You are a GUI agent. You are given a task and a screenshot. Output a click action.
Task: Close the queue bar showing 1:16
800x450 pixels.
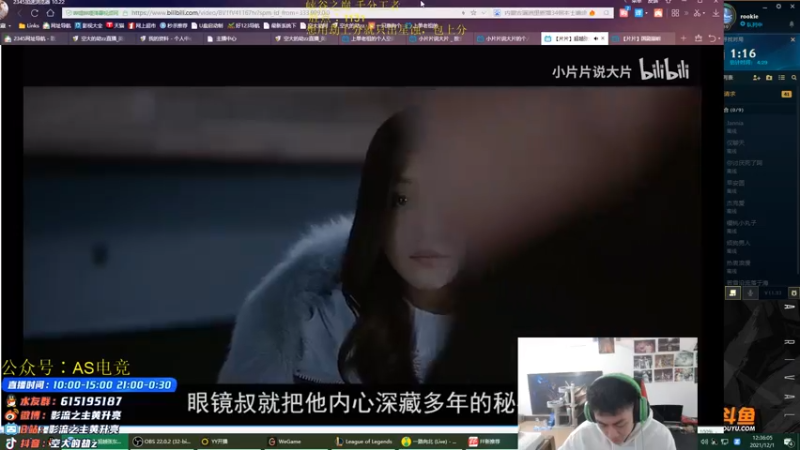pos(792,39)
